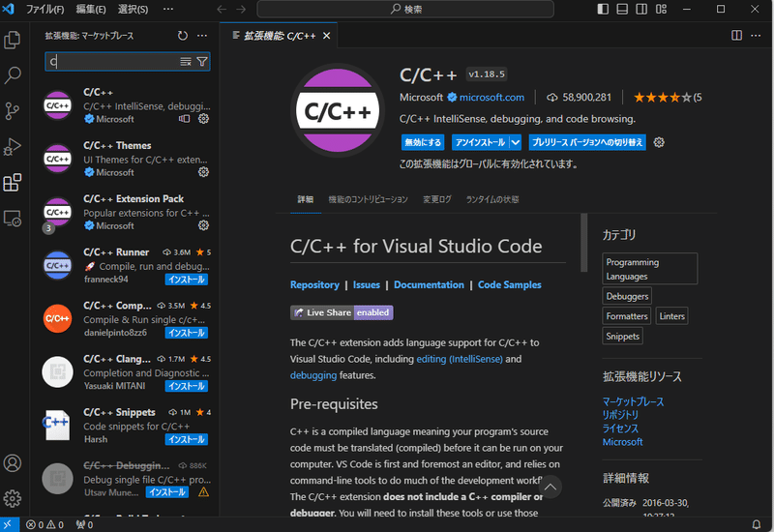Open extension settings gear beside prerelease button
The width and height of the screenshot is (774, 532).
coord(659,142)
